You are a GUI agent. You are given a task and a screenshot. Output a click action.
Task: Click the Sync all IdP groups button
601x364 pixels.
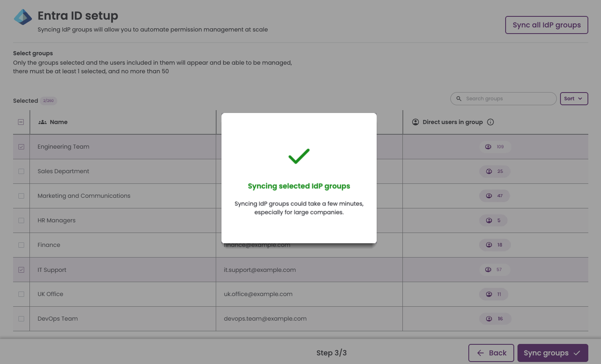click(547, 25)
